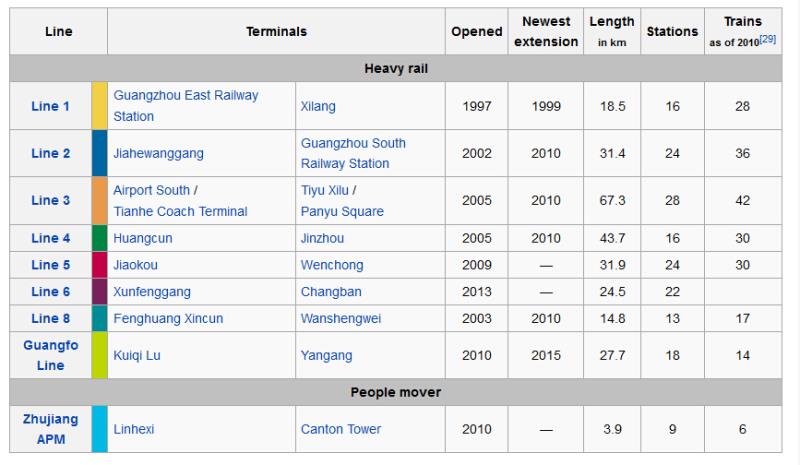Select Guangfo Line extension year 2015
Screen dimensions: 800x465
click(x=546, y=355)
